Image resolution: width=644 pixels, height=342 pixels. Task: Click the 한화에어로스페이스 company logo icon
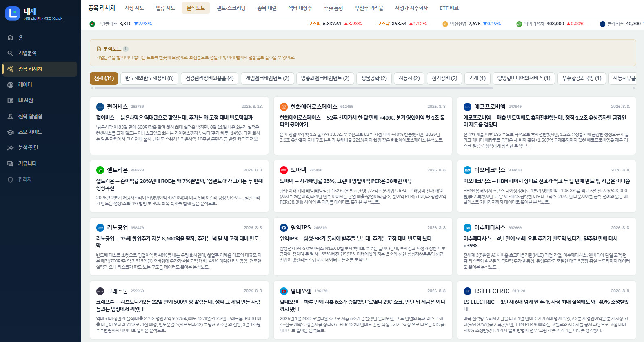click(x=284, y=107)
